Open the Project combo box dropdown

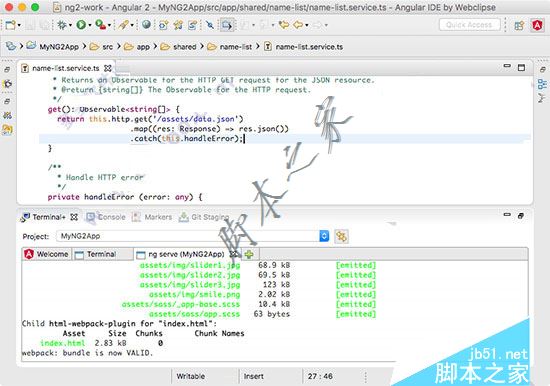[324, 236]
